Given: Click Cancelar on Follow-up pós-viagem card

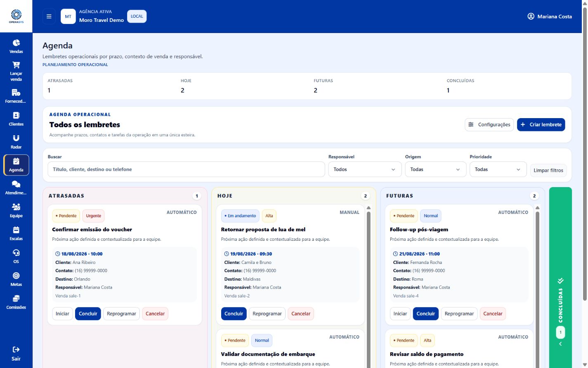Looking at the screenshot, I should (493, 314).
